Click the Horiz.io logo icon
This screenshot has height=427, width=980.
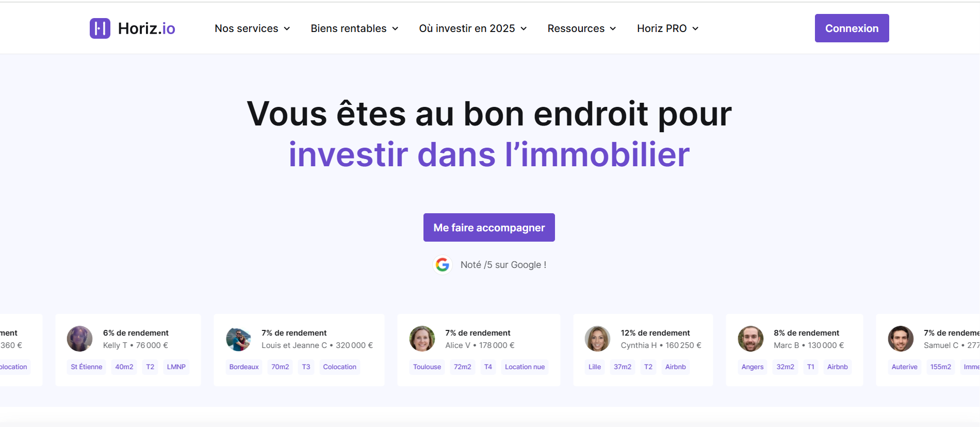click(100, 28)
